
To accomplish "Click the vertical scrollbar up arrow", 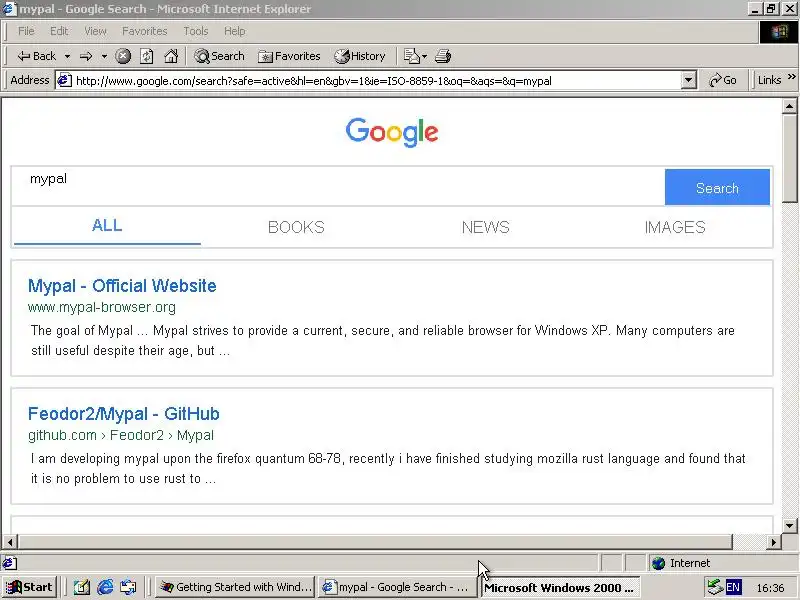I will coord(789,106).
